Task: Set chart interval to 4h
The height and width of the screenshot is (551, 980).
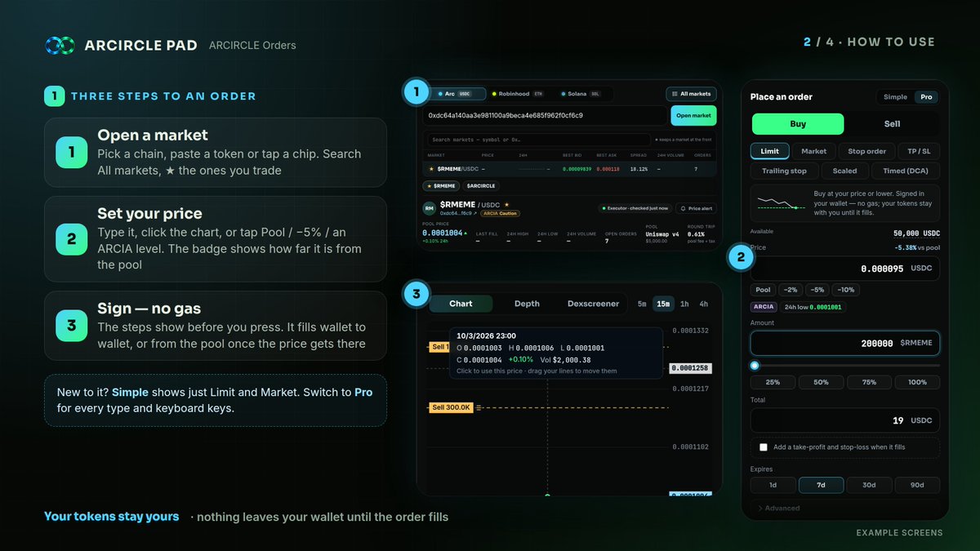Action: (703, 304)
